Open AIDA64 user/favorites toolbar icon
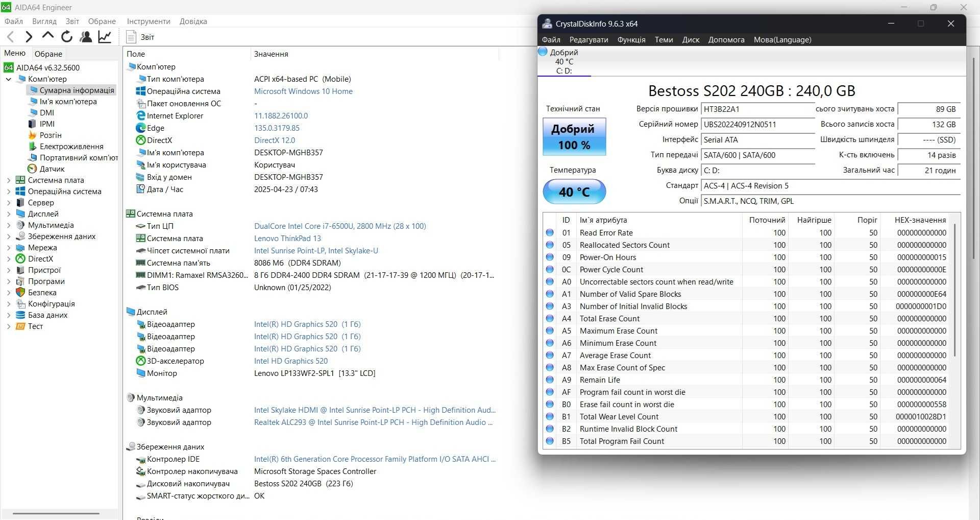Image resolution: width=980 pixels, height=520 pixels. point(86,37)
